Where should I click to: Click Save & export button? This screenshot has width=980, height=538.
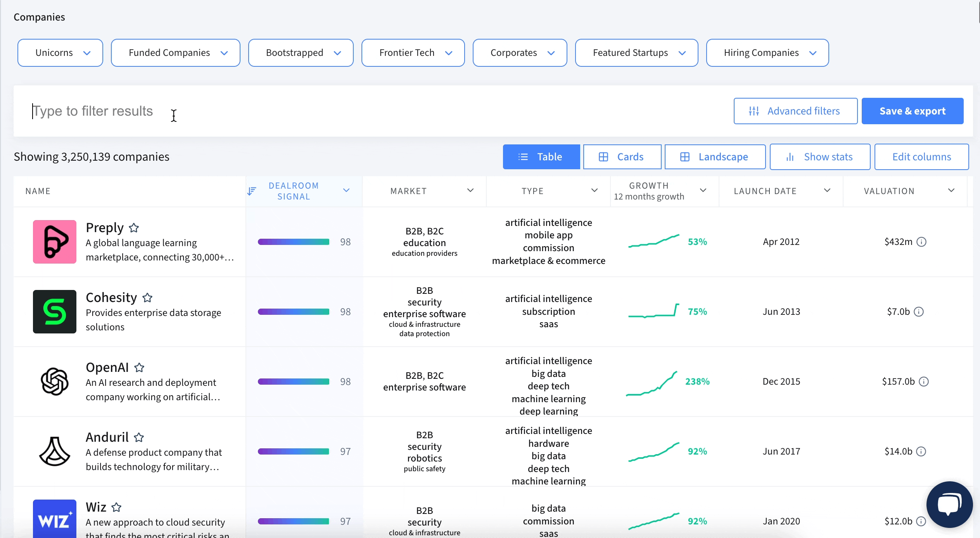pos(913,111)
